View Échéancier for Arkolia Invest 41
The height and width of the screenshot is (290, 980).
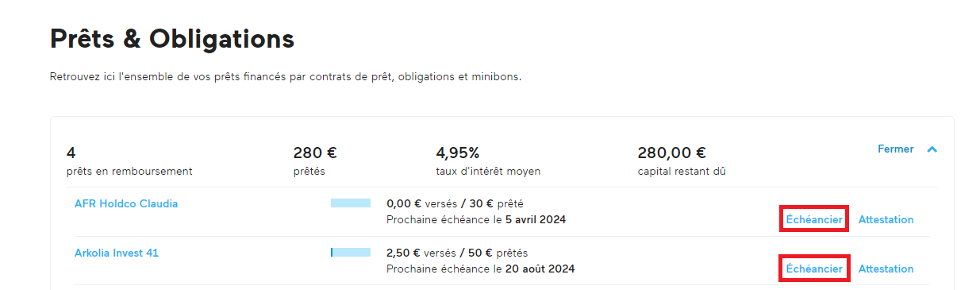pyautogui.click(x=814, y=269)
